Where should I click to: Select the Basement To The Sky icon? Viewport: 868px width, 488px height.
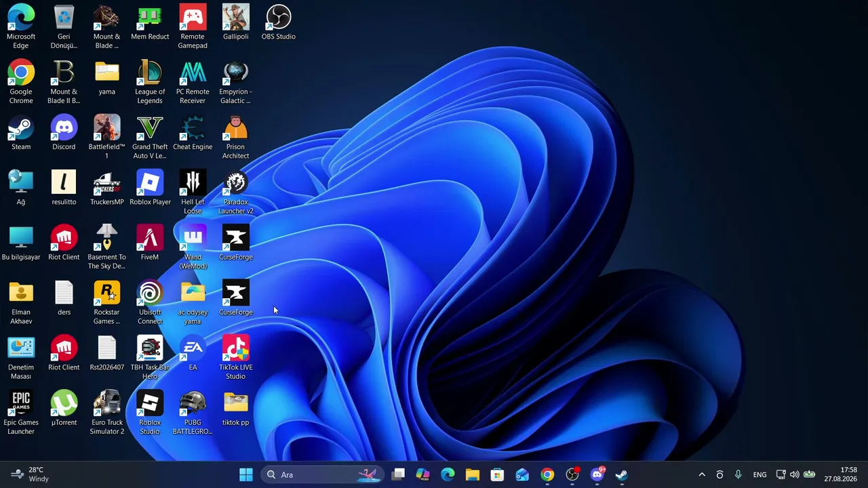(x=106, y=247)
